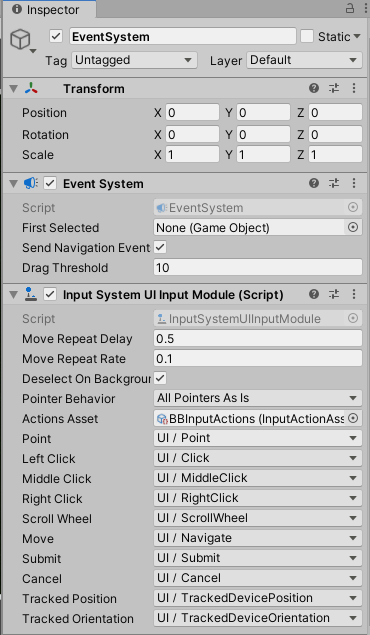
Task: Open Pointer Behavior dropdown
Action: click(x=258, y=398)
